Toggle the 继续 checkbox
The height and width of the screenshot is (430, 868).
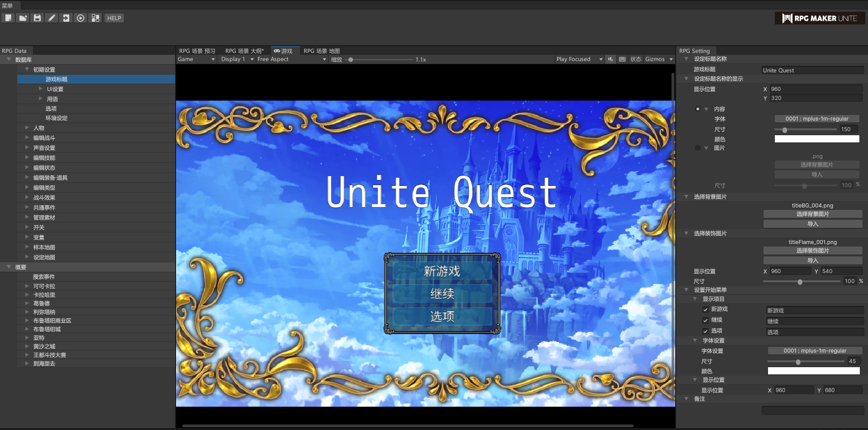tap(705, 320)
